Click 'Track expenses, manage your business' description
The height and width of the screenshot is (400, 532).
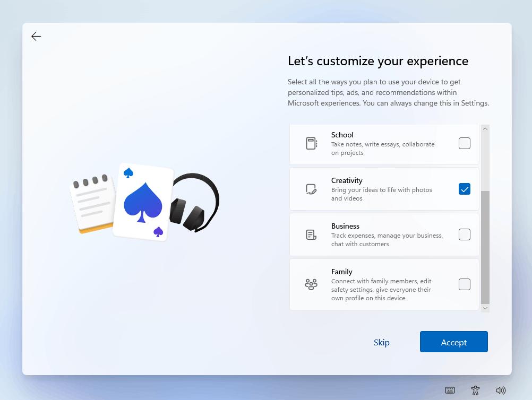(387, 240)
